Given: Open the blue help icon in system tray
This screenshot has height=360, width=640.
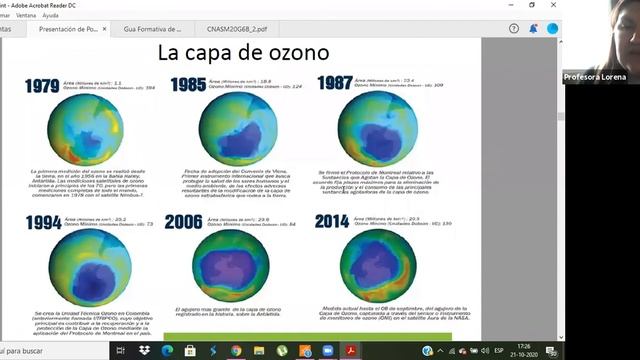Looking at the screenshot, I should 427,351.
